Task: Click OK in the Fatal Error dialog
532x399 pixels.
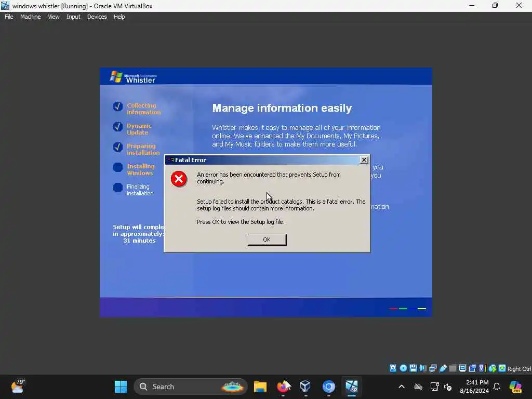Action: click(x=267, y=240)
